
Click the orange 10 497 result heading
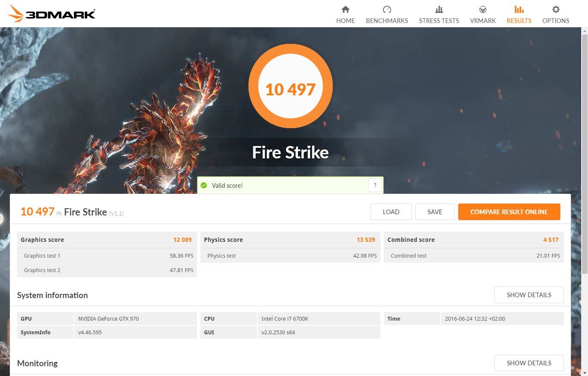point(37,212)
